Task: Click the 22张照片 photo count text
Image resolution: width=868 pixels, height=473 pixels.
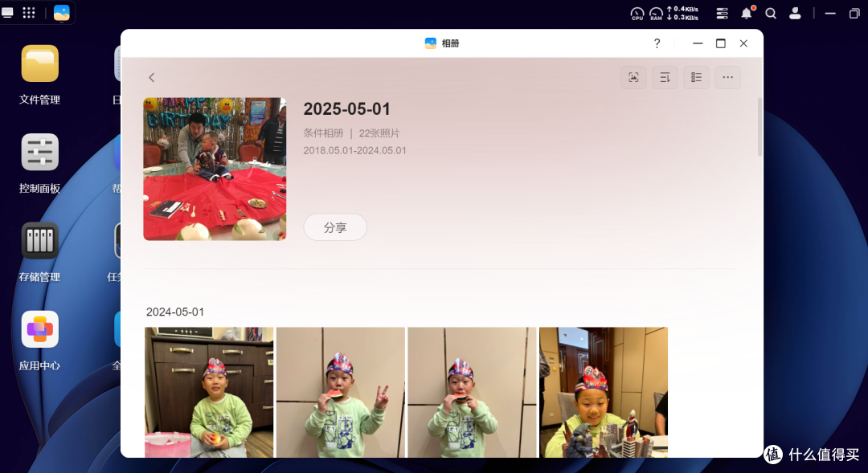Action: [379, 133]
